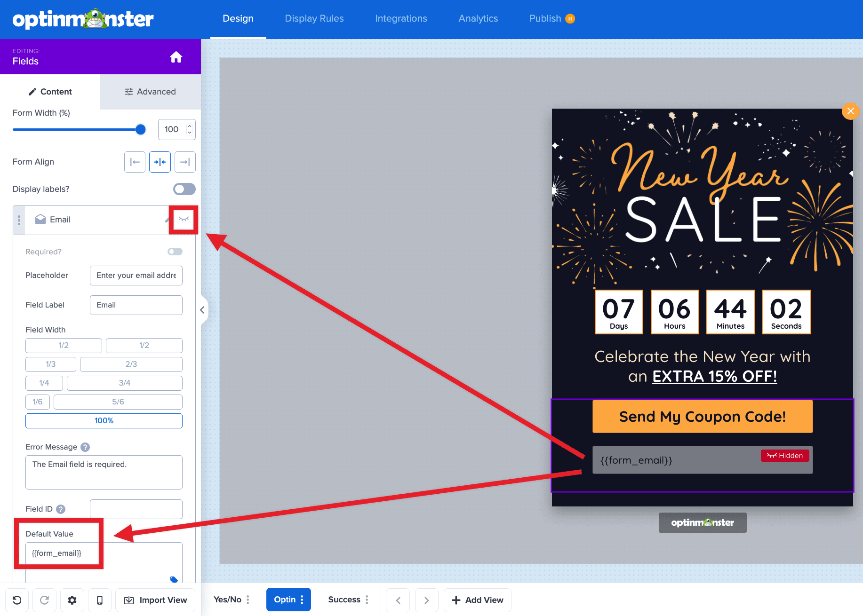
Task: Open the Display Rules section
Action: point(314,18)
